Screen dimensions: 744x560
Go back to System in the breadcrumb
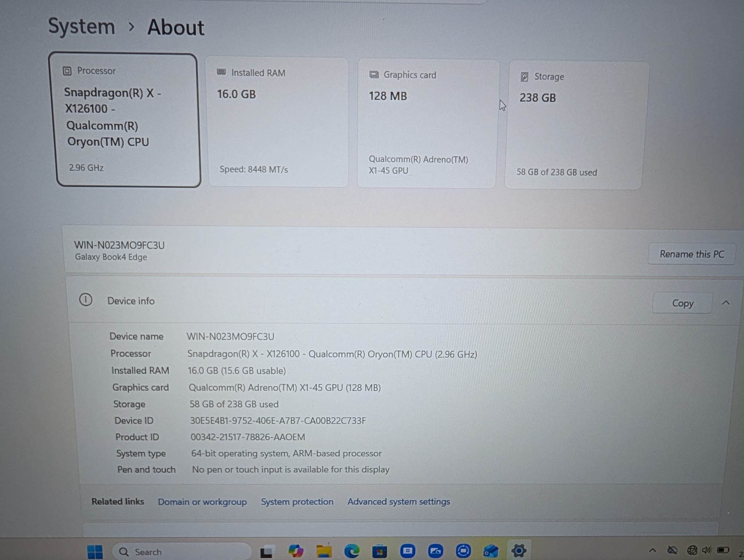[x=81, y=26]
